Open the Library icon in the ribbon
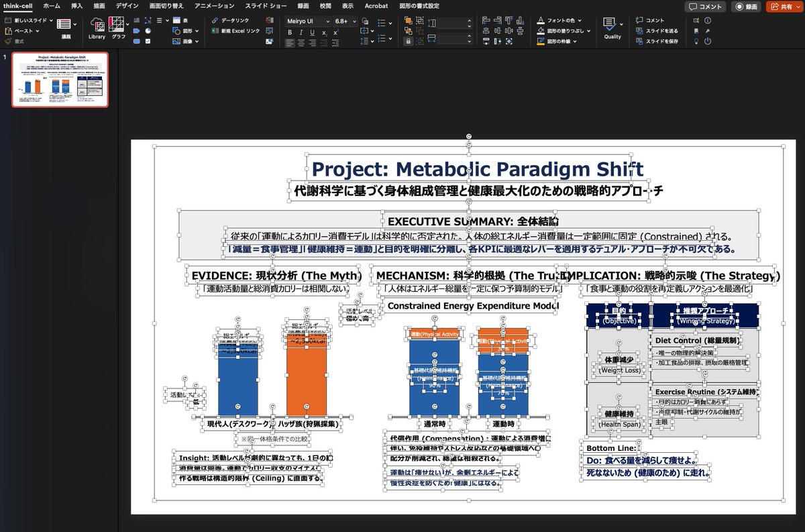 97,28
